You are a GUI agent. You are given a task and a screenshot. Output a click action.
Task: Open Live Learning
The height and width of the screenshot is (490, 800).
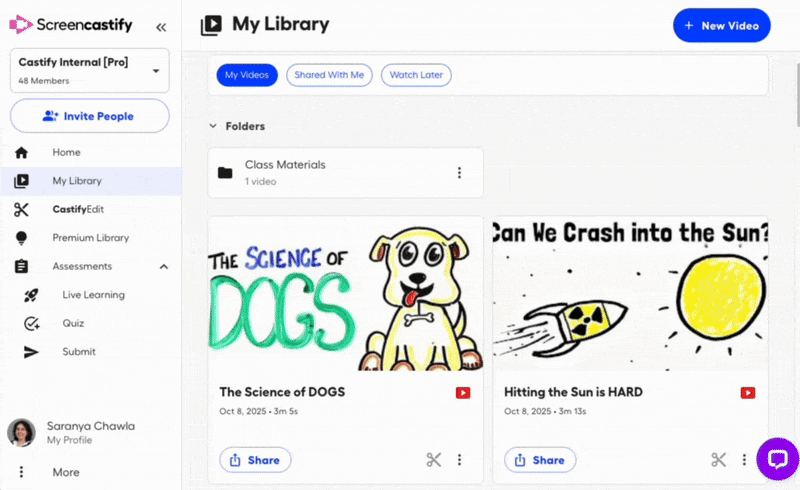(93, 295)
